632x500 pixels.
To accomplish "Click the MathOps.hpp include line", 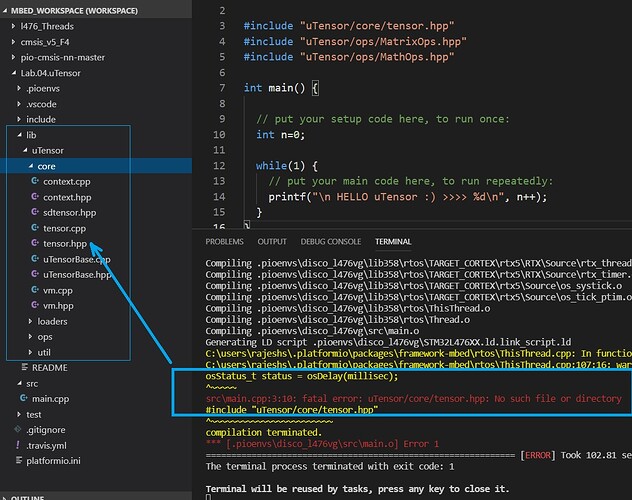I will 349,57.
